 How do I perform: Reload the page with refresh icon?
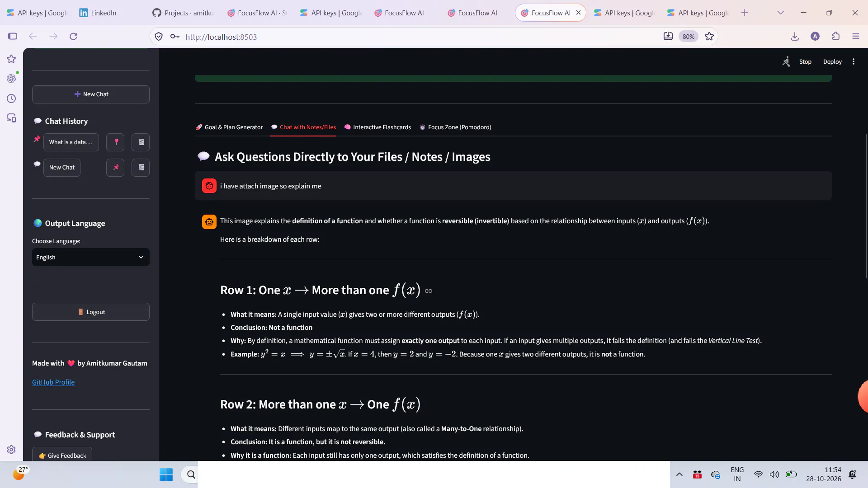point(73,36)
